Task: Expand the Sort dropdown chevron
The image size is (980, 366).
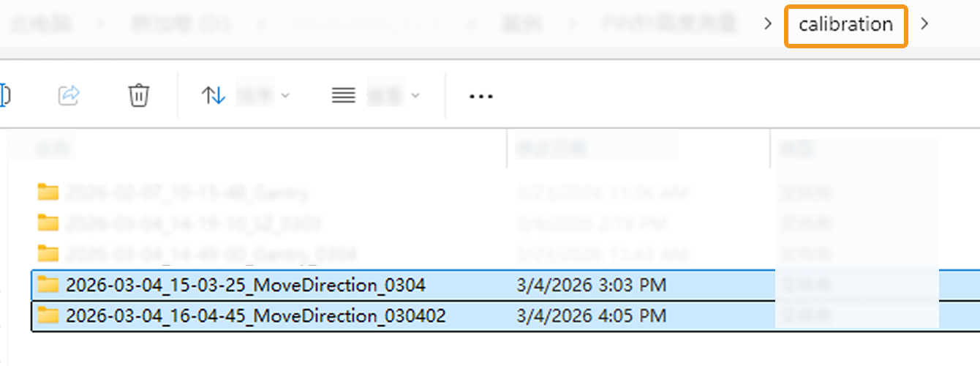Action: [x=285, y=95]
